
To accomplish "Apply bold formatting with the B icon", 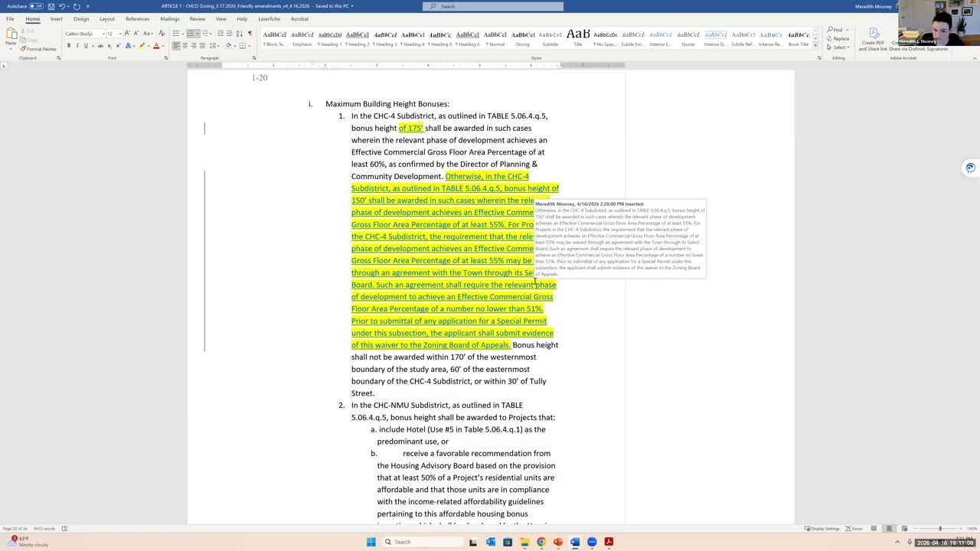I will click(68, 46).
